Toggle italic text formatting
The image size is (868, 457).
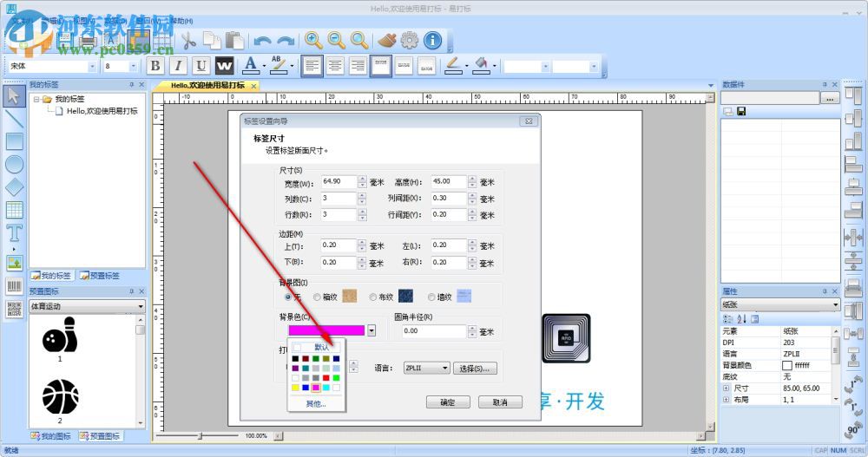pyautogui.click(x=178, y=66)
